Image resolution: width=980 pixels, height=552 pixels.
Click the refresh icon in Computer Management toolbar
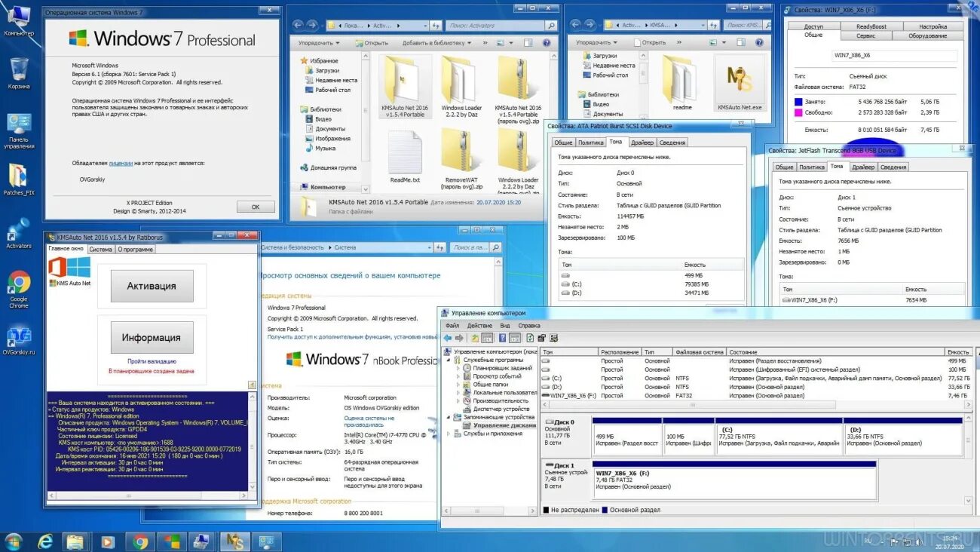[x=530, y=337]
